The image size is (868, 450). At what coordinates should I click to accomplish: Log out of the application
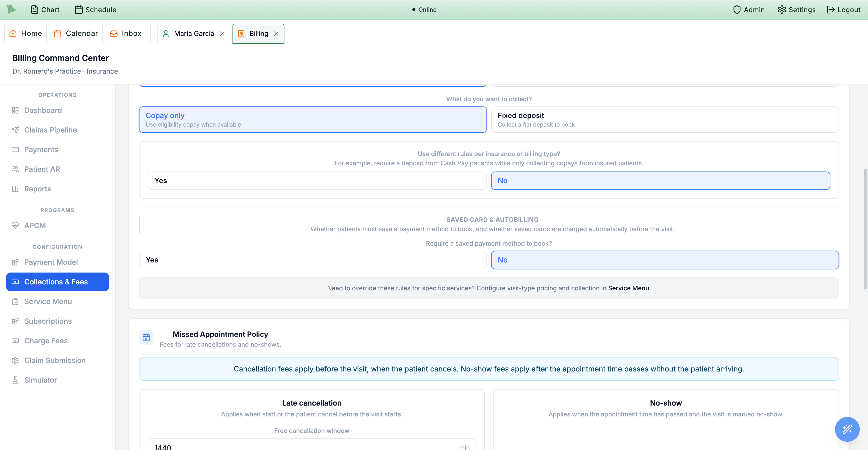click(x=844, y=10)
